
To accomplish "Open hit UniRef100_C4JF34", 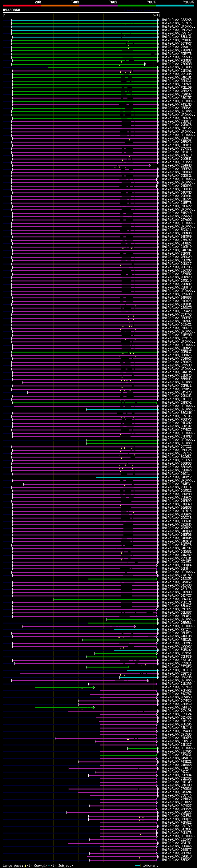I will [176, 484].
